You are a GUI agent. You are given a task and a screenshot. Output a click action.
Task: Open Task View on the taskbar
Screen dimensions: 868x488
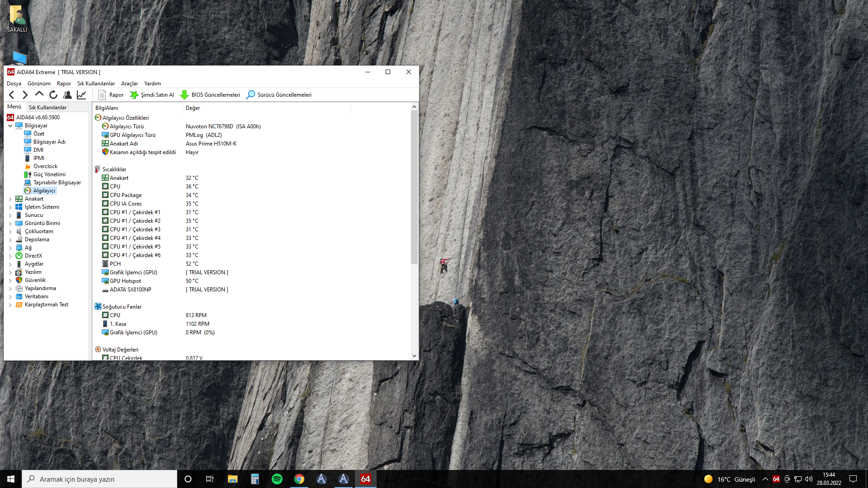[x=210, y=479]
